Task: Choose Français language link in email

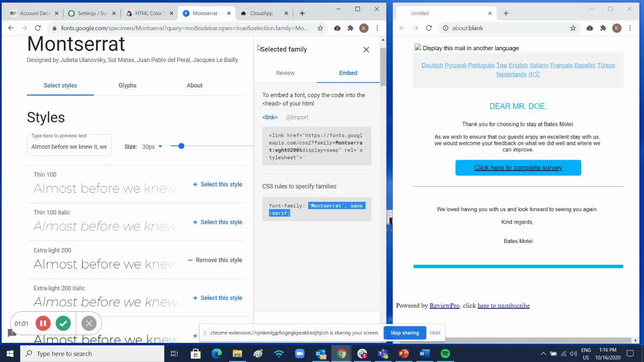Action: point(561,65)
